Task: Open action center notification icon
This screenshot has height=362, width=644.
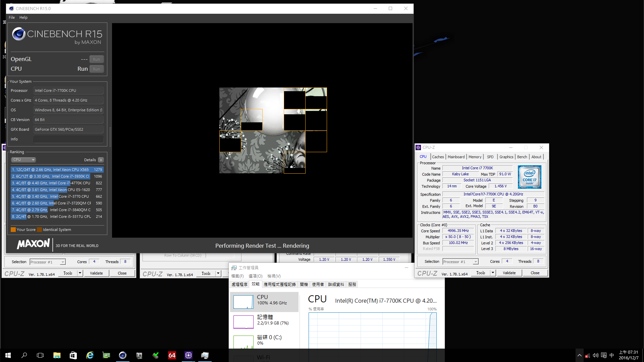Action: [x=603, y=355]
